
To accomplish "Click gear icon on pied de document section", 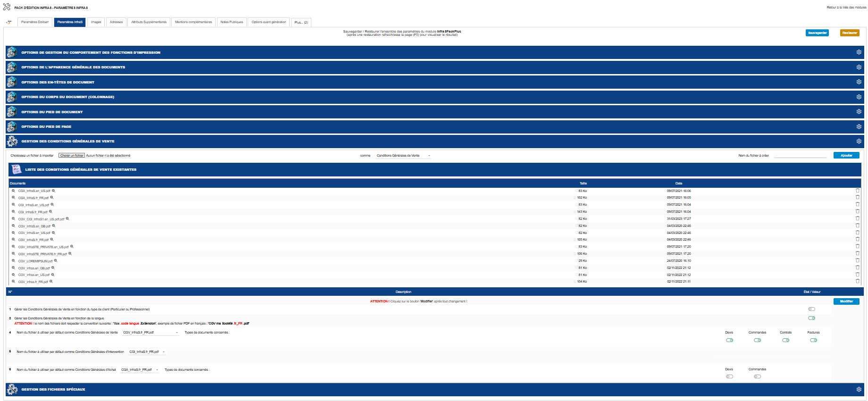I will [x=859, y=112].
